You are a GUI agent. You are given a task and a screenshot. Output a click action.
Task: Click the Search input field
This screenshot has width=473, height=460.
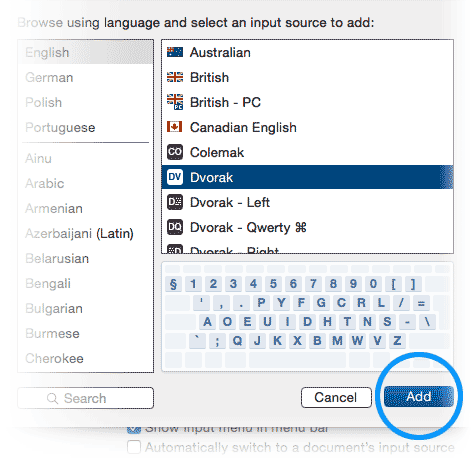point(86,398)
